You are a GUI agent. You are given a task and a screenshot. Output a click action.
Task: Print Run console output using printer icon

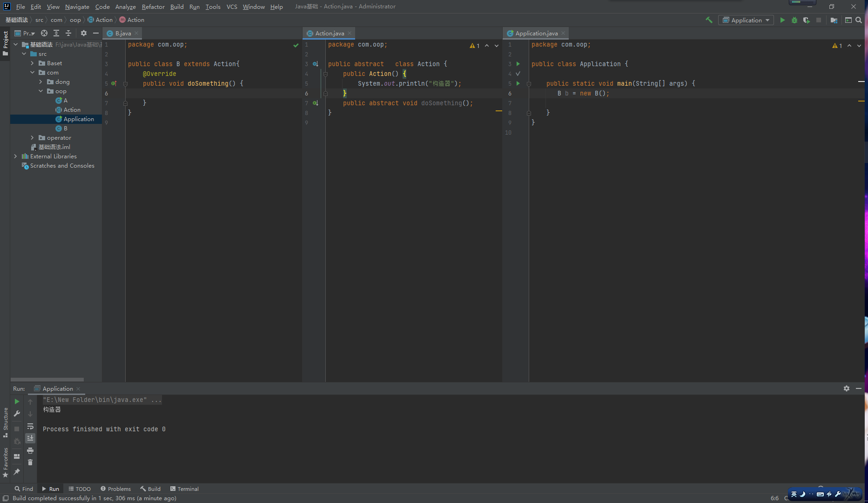[x=30, y=450]
